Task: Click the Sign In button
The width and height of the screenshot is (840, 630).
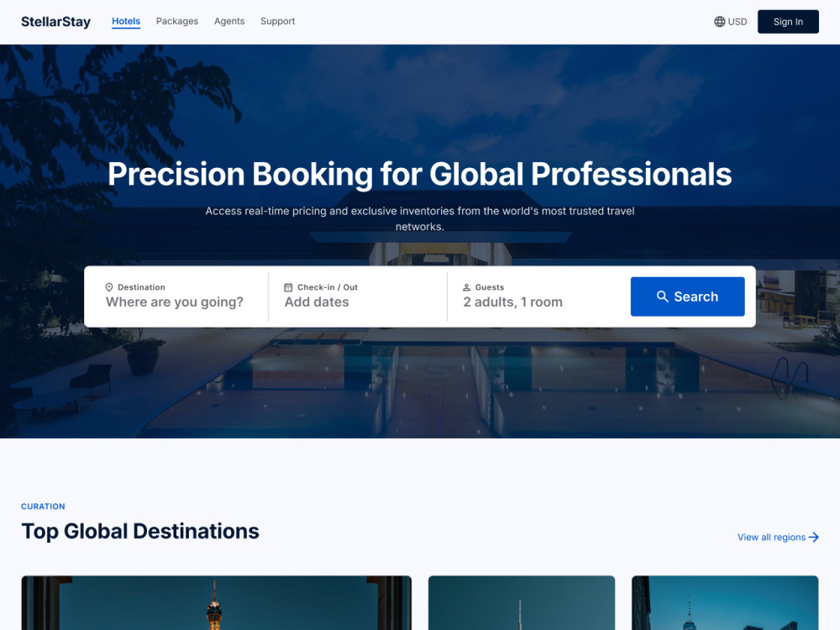Action: (788, 22)
